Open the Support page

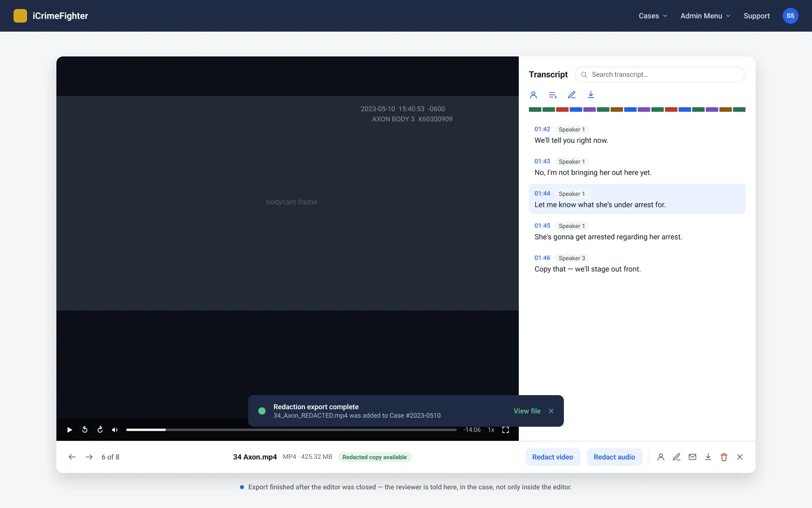[x=757, y=16]
